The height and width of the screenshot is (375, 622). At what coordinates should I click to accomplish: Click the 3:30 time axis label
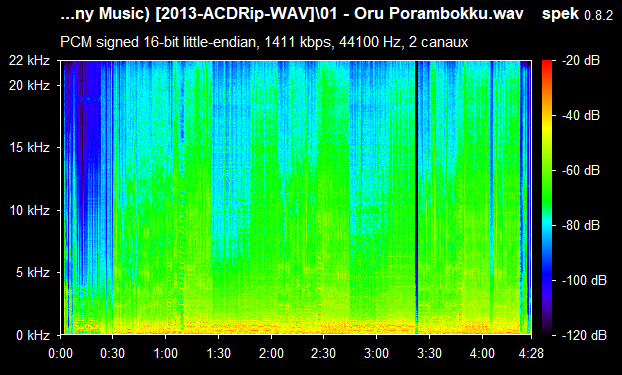[429, 353]
